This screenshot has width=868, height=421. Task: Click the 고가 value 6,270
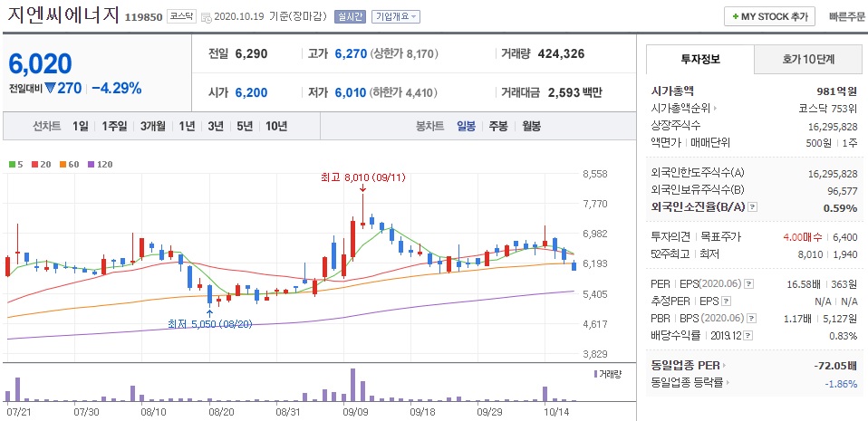[351, 53]
